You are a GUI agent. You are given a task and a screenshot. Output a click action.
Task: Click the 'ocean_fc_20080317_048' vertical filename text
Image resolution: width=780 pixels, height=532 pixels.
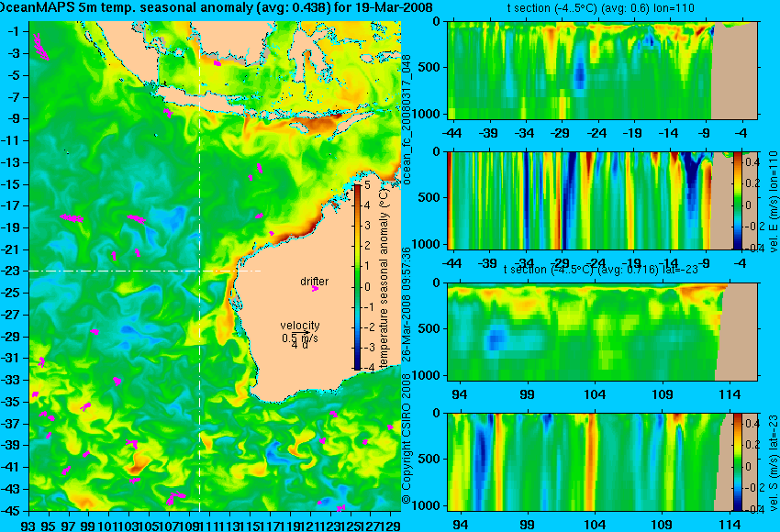[407, 119]
